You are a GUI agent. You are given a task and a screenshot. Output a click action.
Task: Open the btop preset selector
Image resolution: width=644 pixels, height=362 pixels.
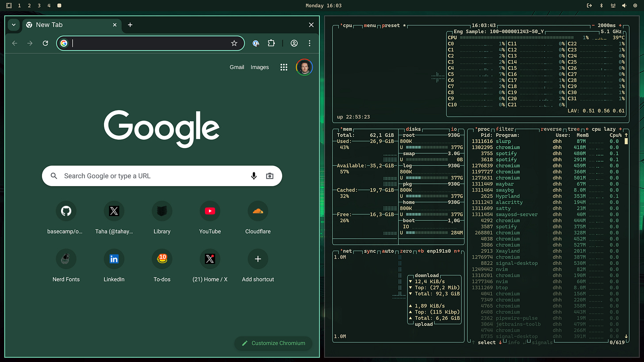pyautogui.click(x=391, y=26)
